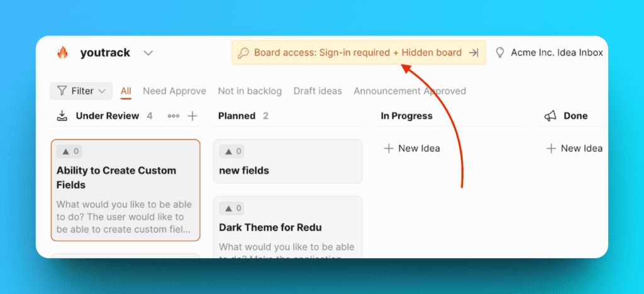Upvote the Ability to Create Custom Fields idea
Viewport: 644px width, 294px height.
[69, 151]
